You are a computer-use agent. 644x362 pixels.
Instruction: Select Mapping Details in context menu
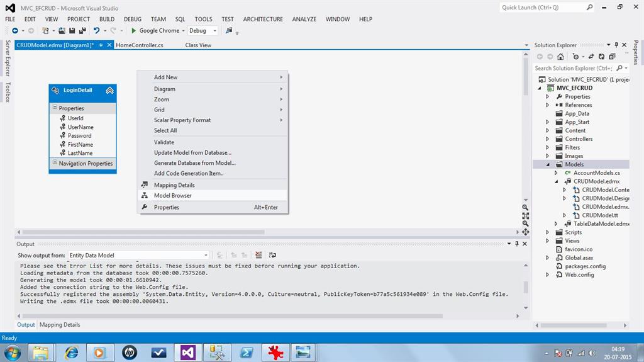(x=213, y=185)
